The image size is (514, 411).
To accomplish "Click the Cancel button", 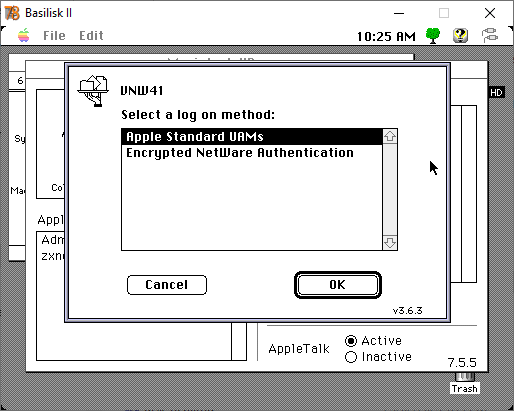I will point(167,285).
